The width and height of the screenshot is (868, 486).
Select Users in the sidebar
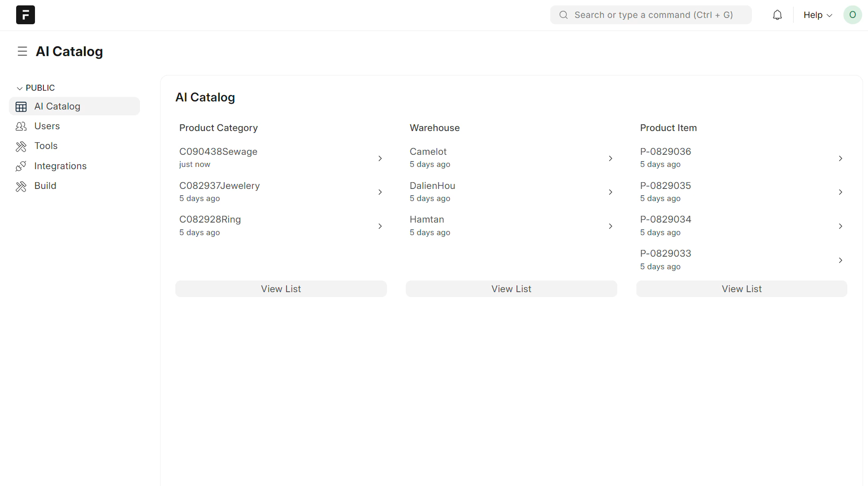47,126
